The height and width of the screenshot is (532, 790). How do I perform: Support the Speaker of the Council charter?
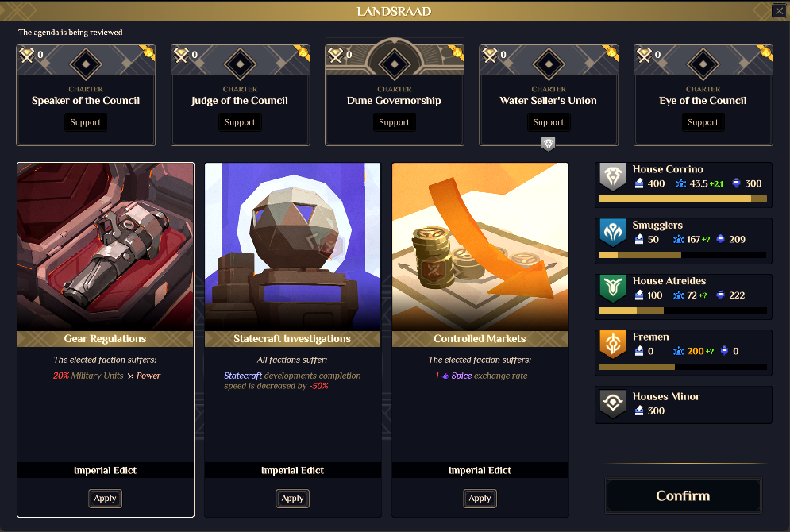(x=86, y=122)
